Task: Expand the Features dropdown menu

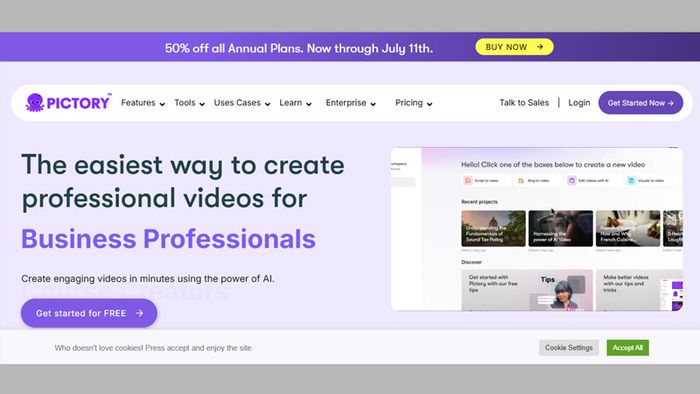Action: [x=143, y=103]
